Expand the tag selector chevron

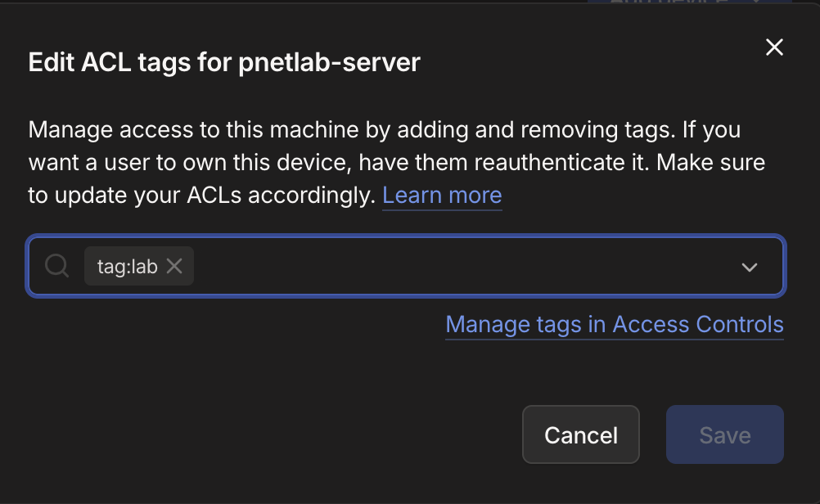click(x=750, y=268)
